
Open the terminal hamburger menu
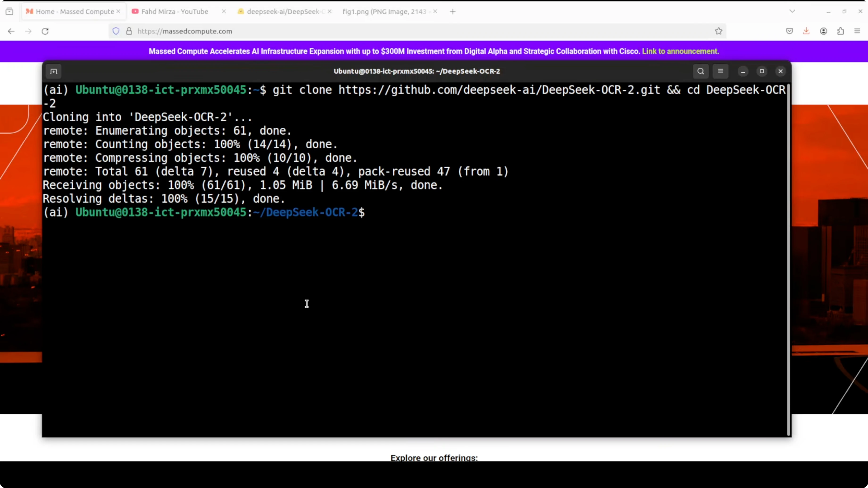pyautogui.click(x=720, y=71)
